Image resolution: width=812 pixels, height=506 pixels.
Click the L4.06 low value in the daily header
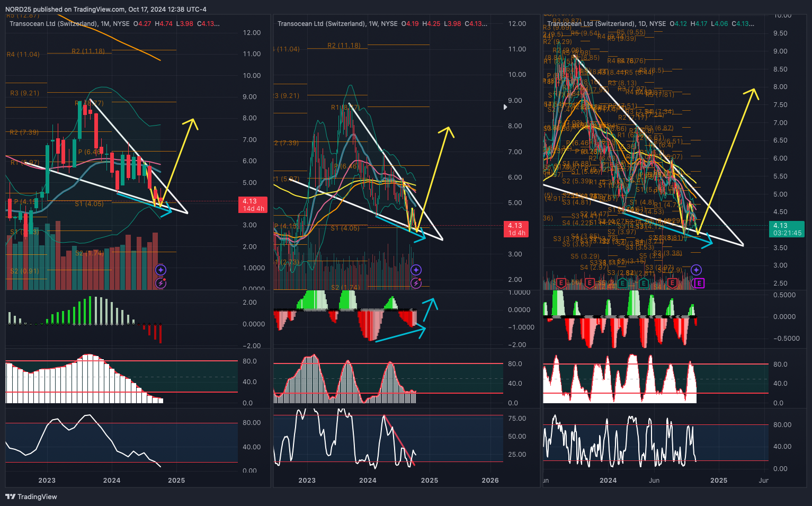(719, 24)
